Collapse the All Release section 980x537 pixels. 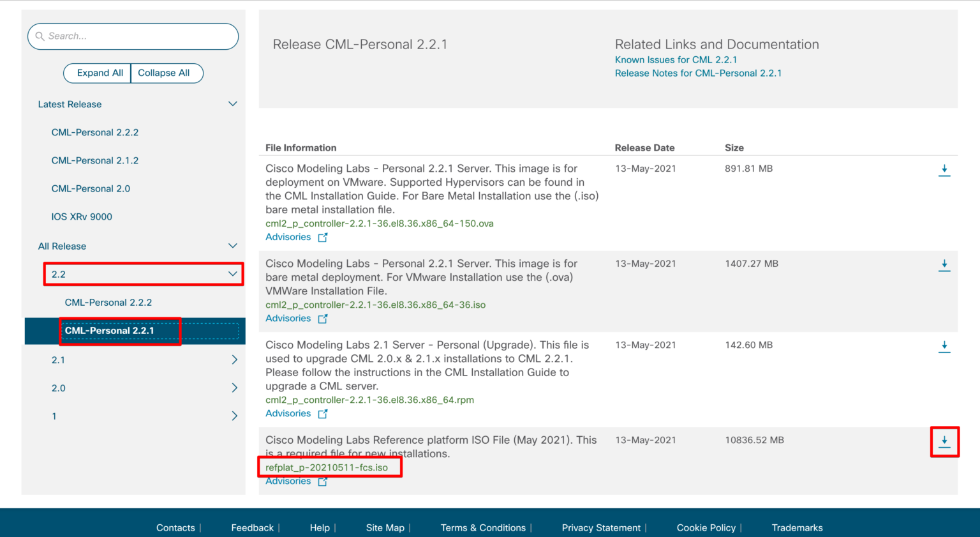tap(233, 246)
